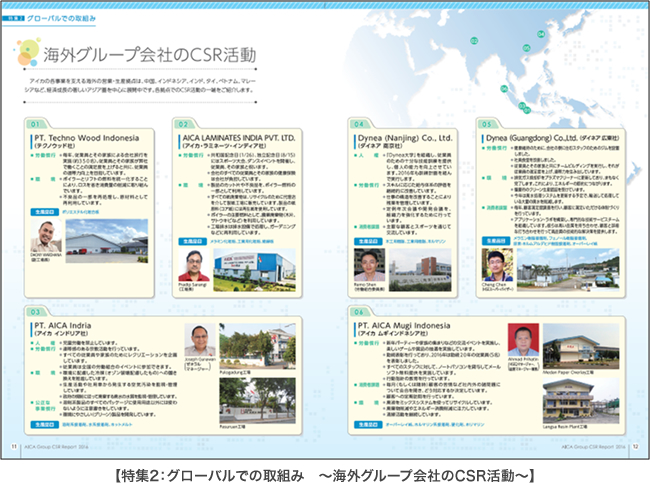Click the portrait photo in AICA Indria card
Image resolution: width=650 pixels, height=483 pixels.
200,340
